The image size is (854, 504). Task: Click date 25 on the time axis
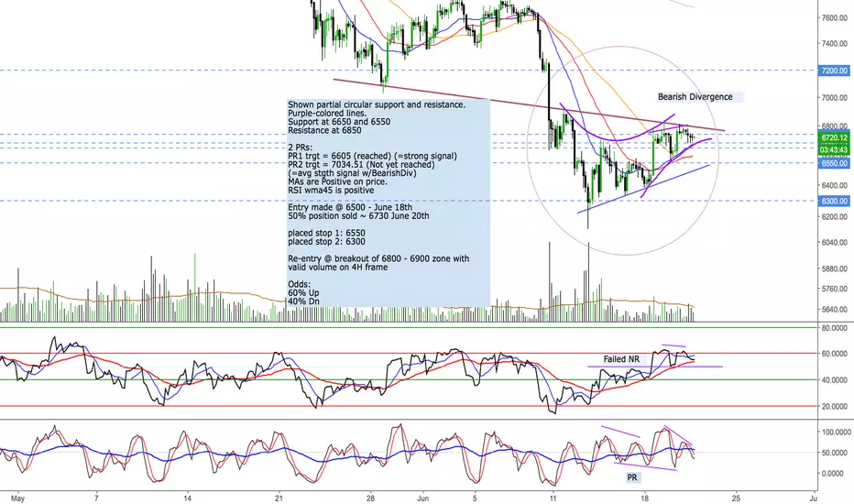[736, 498]
